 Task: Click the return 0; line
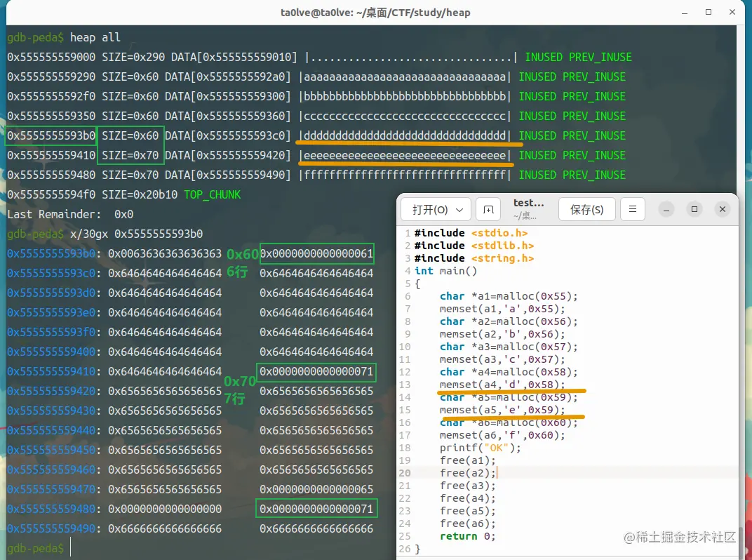coord(468,536)
